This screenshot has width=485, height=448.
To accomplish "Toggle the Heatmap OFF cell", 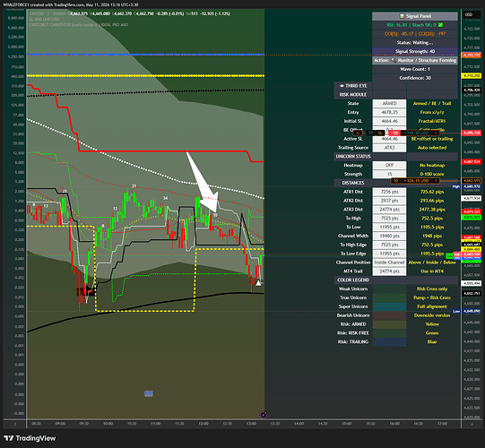I will tap(389, 165).
